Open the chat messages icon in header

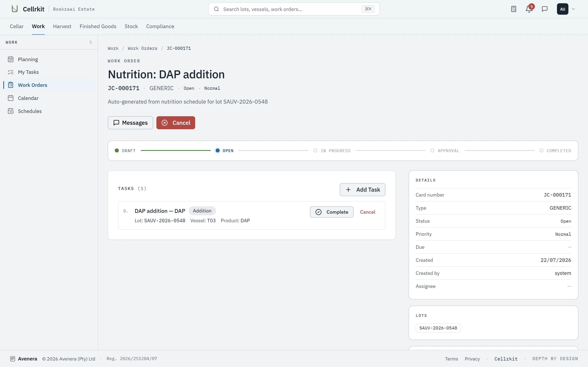click(x=545, y=9)
